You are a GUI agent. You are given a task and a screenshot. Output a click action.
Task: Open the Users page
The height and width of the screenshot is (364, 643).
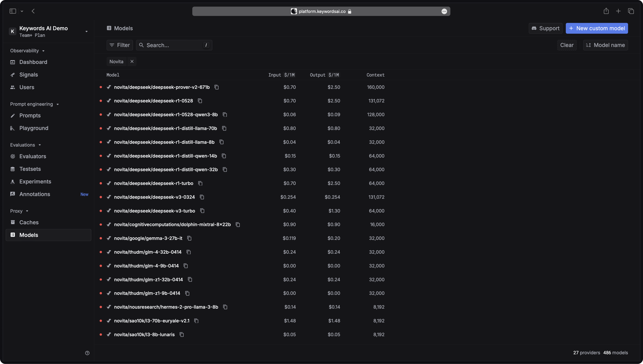(48, 87)
